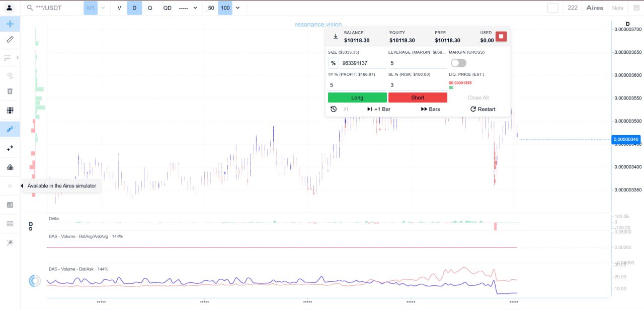Select the ruler measurement tool
The width and height of the screenshot is (644, 309).
[10, 39]
